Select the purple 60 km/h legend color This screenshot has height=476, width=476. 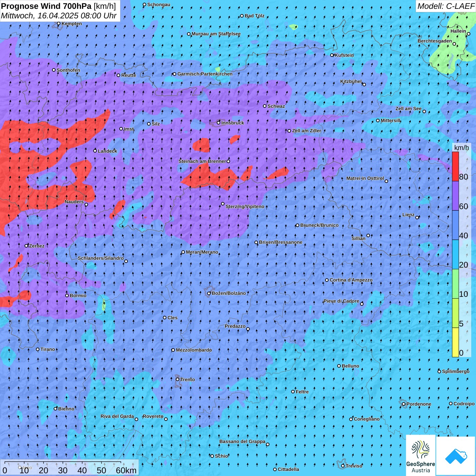coord(455,196)
